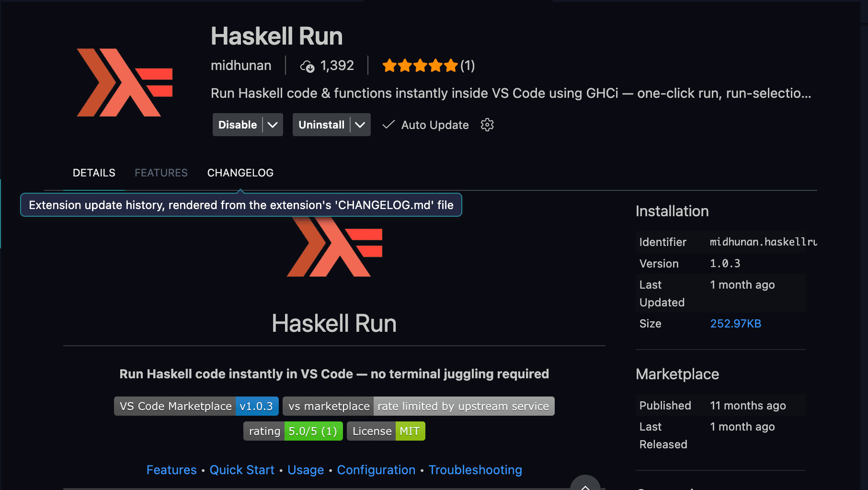Click the Published 11 months ago value
The height and width of the screenshot is (490, 868).
[x=748, y=406]
